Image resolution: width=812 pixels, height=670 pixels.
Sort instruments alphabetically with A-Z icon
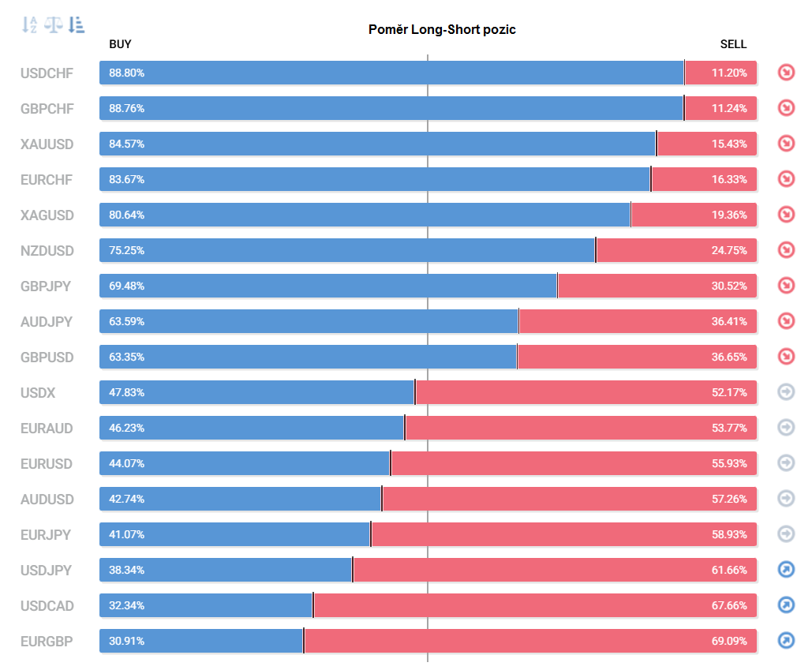pos(30,24)
